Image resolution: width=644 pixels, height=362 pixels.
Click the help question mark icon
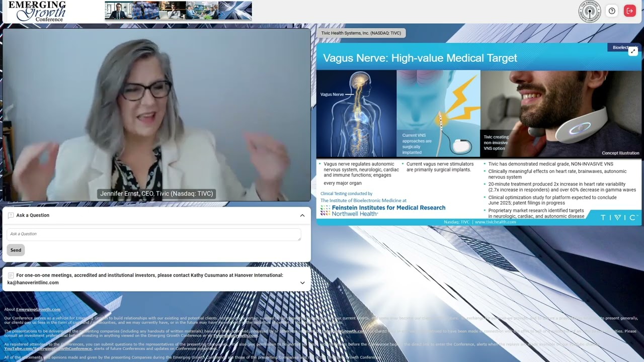pos(612,11)
